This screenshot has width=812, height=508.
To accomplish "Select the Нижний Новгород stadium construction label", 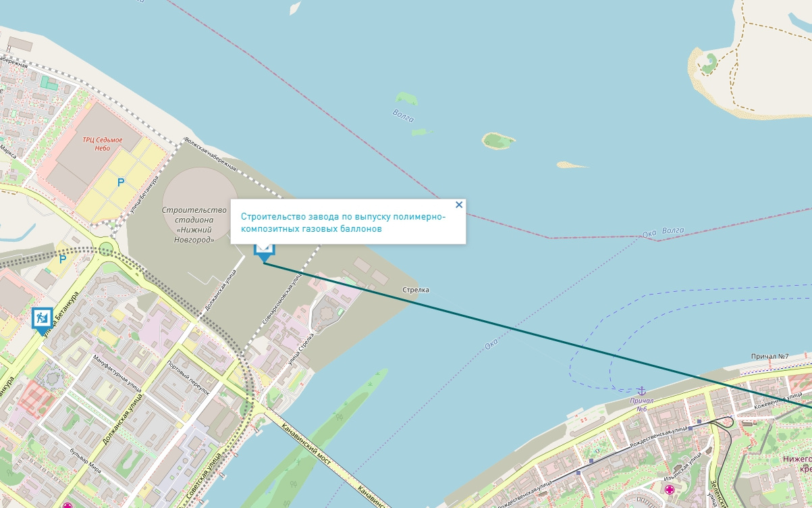I will pos(194,225).
